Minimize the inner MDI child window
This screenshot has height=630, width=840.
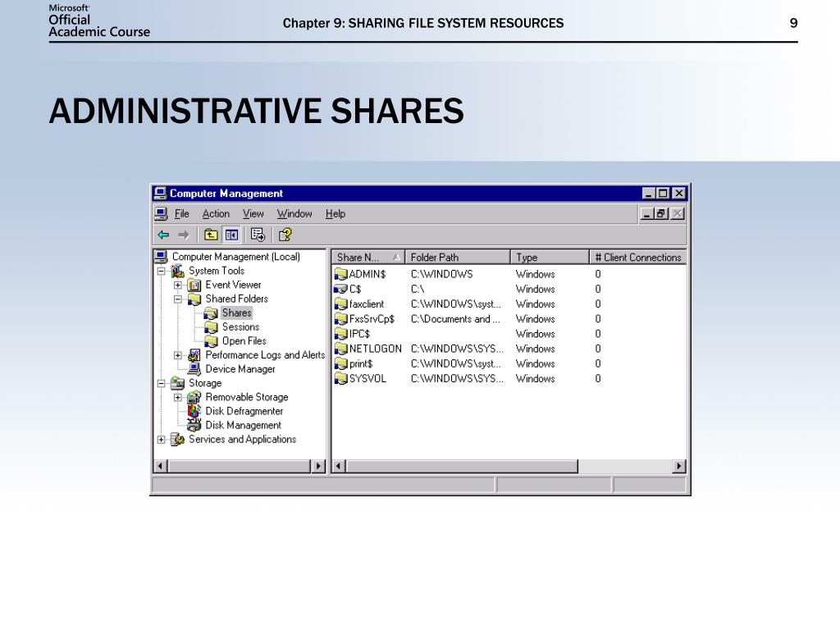pyautogui.click(x=647, y=214)
